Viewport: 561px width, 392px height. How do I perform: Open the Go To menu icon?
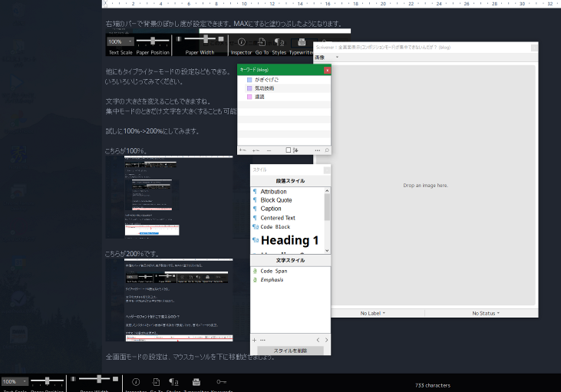click(156, 382)
